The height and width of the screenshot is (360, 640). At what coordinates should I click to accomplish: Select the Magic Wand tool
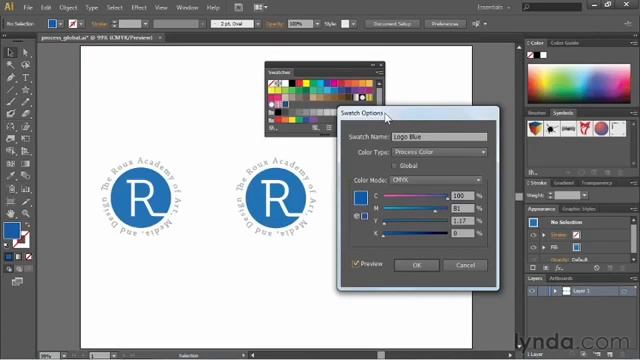pyautogui.click(x=11, y=65)
